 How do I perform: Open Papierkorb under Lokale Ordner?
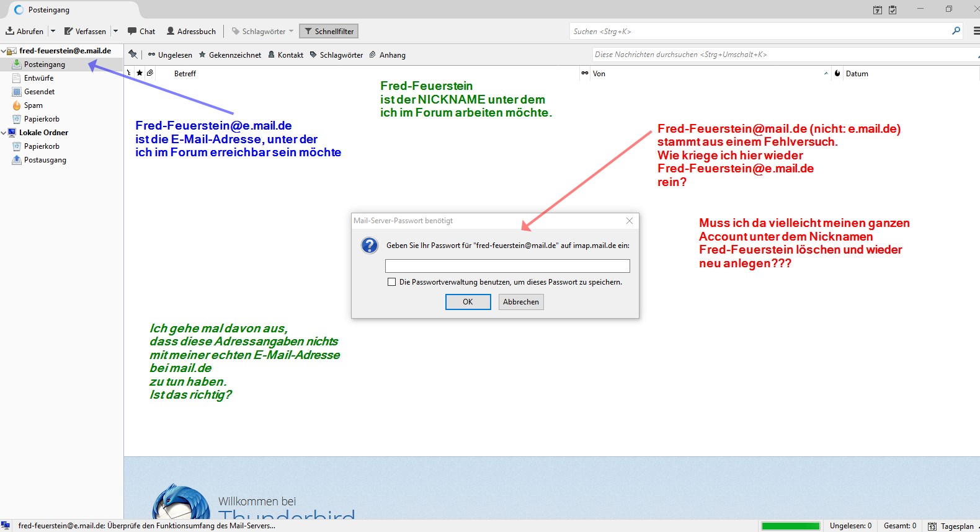(x=62, y=146)
